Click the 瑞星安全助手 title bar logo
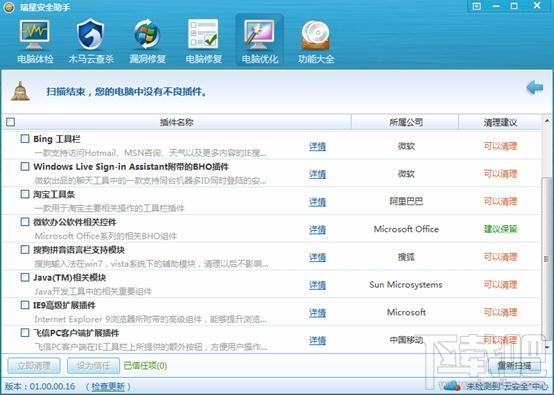The width and height of the screenshot is (554, 395). pyautogui.click(x=8, y=6)
